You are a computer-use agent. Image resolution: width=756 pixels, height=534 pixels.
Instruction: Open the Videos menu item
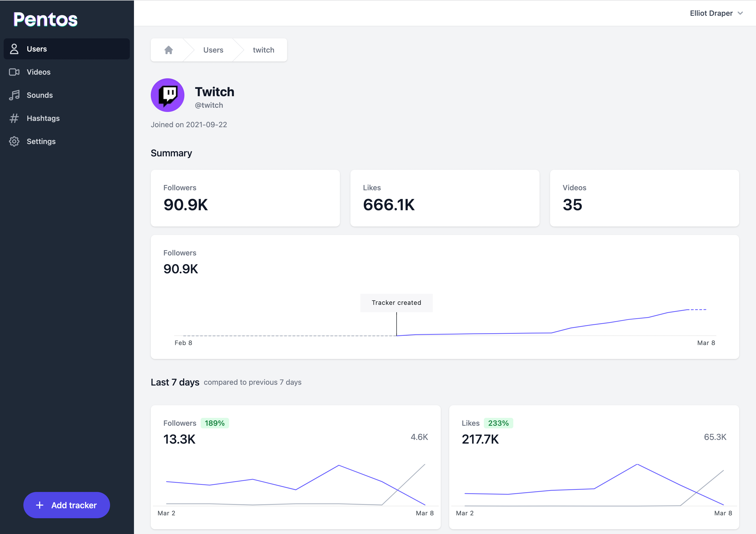pyautogui.click(x=66, y=72)
